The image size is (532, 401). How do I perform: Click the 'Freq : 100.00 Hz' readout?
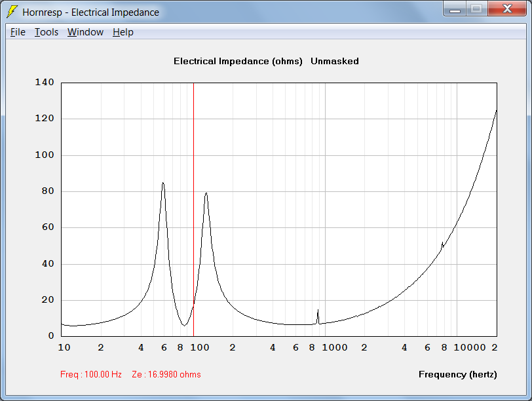tap(91, 374)
